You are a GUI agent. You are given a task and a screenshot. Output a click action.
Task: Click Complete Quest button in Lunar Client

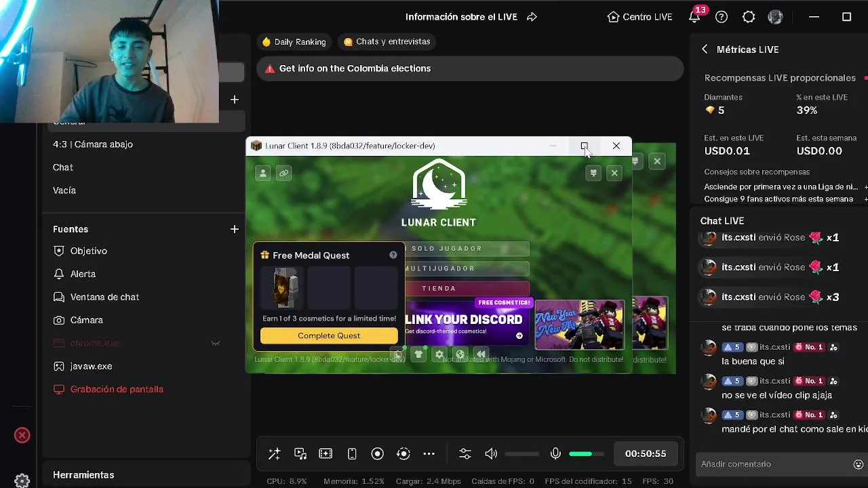329,335
